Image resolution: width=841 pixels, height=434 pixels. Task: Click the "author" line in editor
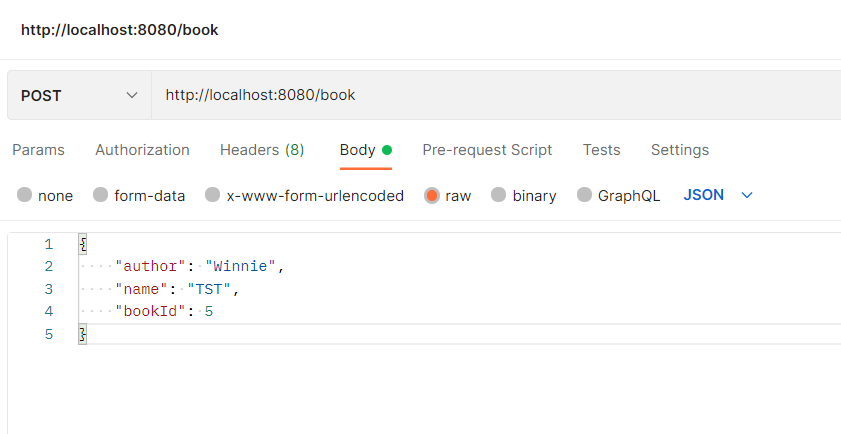click(200, 267)
